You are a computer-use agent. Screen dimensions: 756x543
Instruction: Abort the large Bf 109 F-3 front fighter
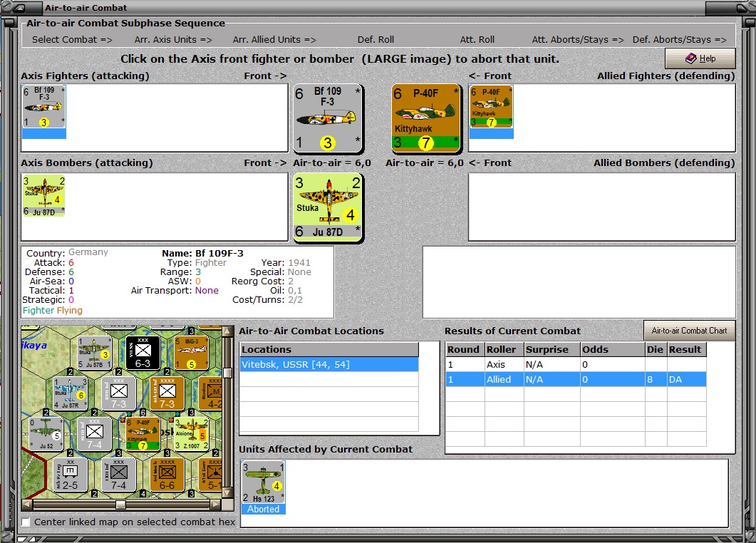tap(328, 118)
